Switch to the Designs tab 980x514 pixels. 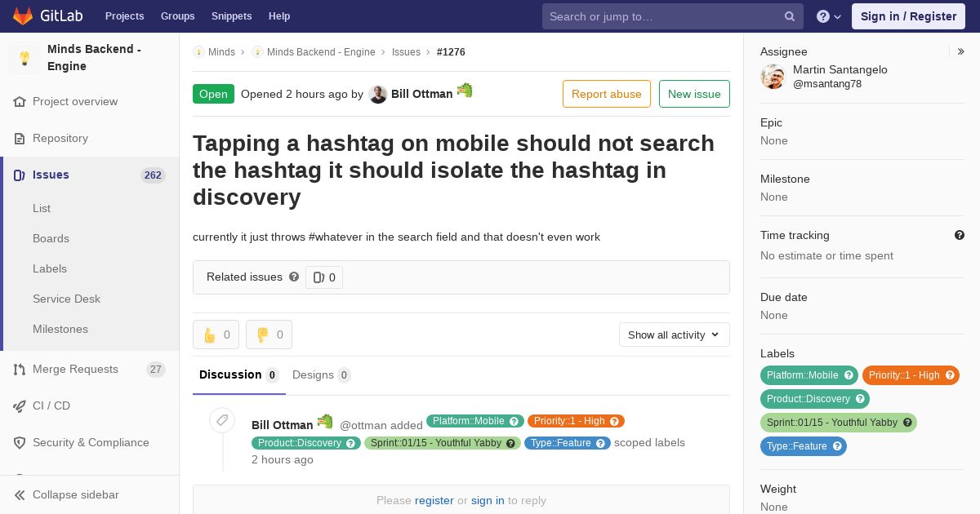(x=321, y=374)
